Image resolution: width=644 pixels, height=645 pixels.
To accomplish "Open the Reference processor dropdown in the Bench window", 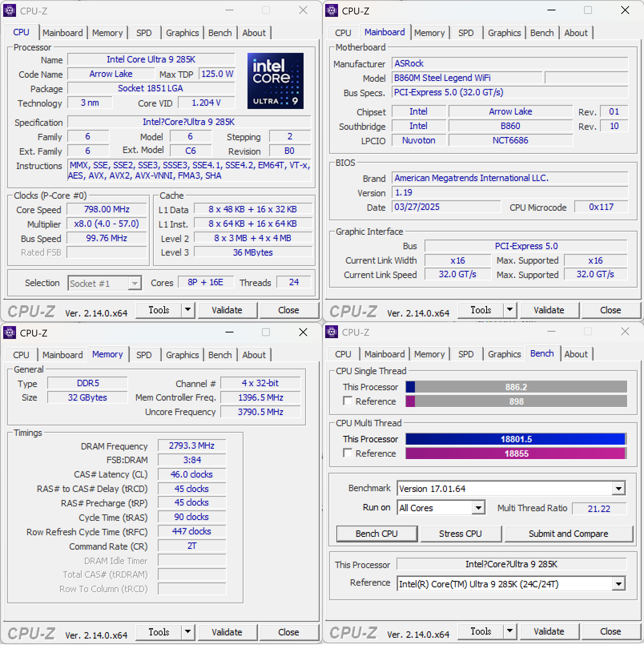I will point(511,584).
